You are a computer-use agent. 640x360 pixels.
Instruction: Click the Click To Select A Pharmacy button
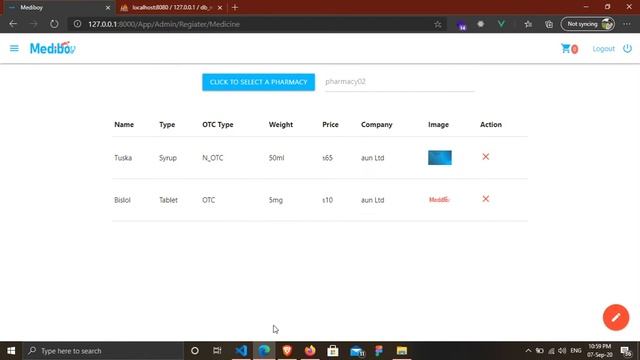pyautogui.click(x=258, y=82)
